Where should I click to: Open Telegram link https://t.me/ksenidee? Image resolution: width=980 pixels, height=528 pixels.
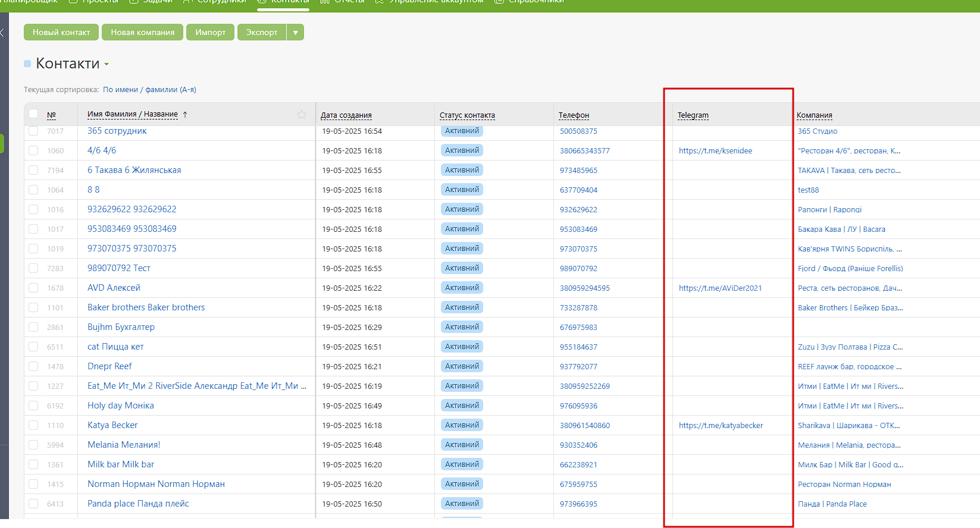(x=715, y=151)
